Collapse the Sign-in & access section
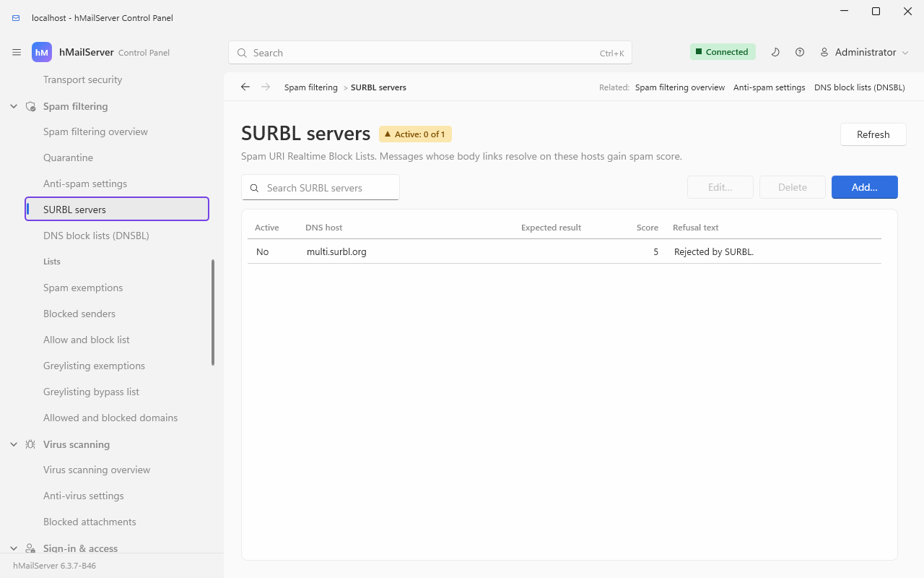This screenshot has height=578, width=924. click(14, 548)
